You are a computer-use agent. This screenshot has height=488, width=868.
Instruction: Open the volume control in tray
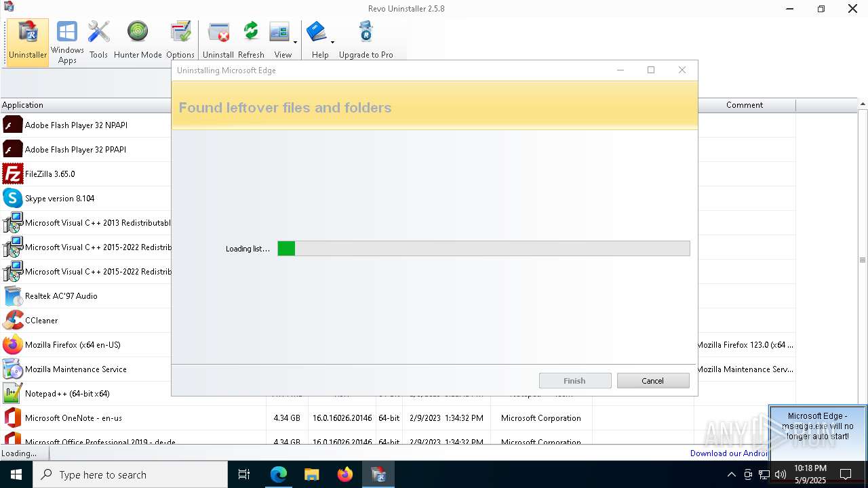click(x=781, y=474)
